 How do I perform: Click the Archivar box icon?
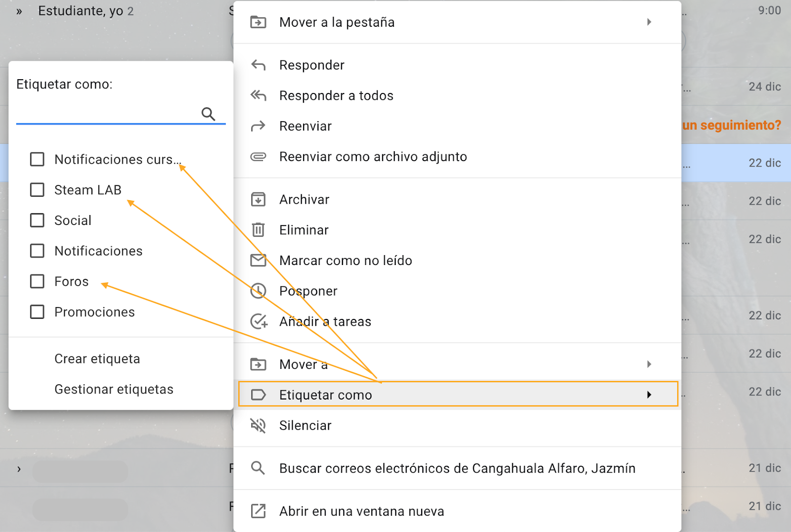coord(258,199)
